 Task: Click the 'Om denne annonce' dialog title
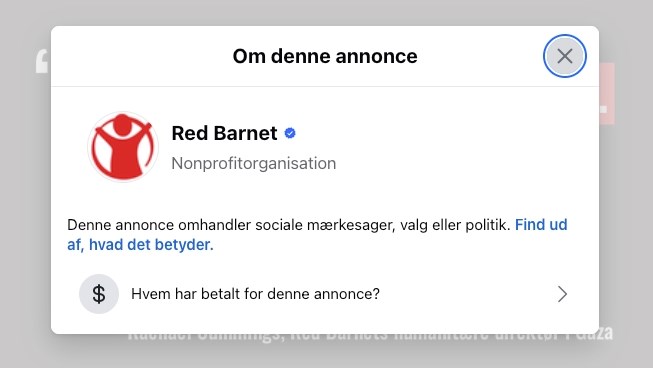click(x=325, y=56)
